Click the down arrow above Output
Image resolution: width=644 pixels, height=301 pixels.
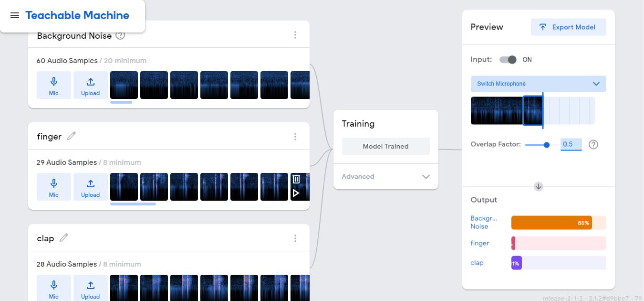539,186
